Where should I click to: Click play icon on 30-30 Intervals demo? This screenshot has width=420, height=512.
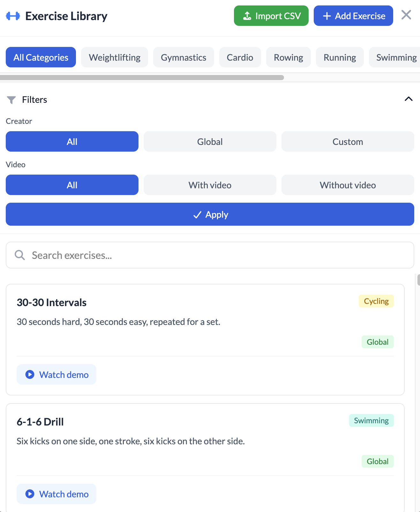pyautogui.click(x=30, y=374)
